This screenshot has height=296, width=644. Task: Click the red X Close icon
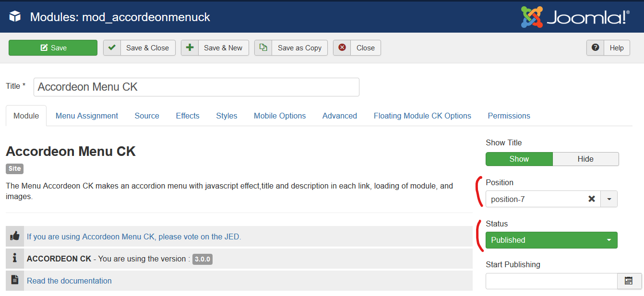point(342,47)
